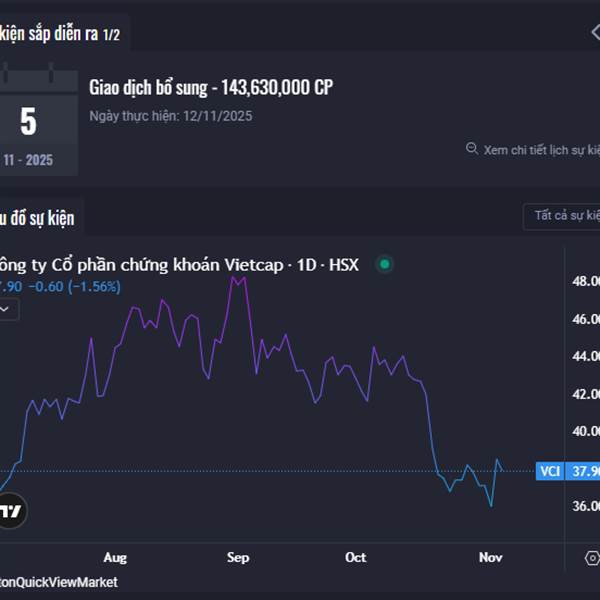
Task: Click the Aug label on time axis
Action: click(x=115, y=558)
